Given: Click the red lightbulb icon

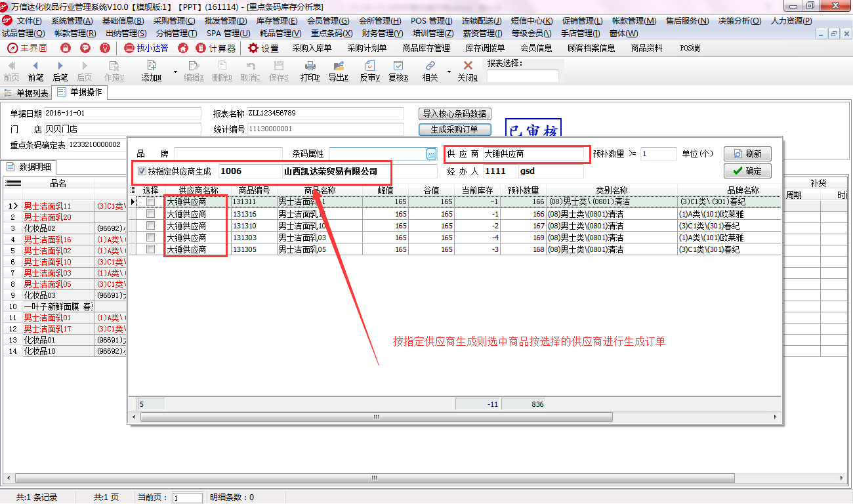Looking at the screenshot, I should click(105, 48).
